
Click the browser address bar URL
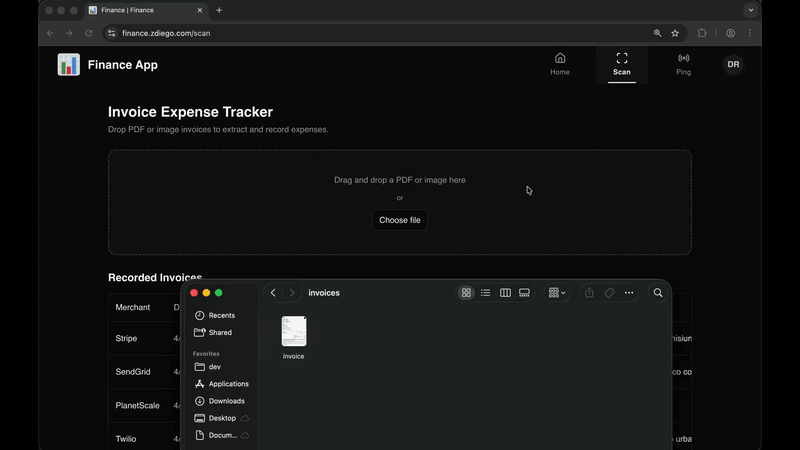pyautogui.click(x=166, y=33)
